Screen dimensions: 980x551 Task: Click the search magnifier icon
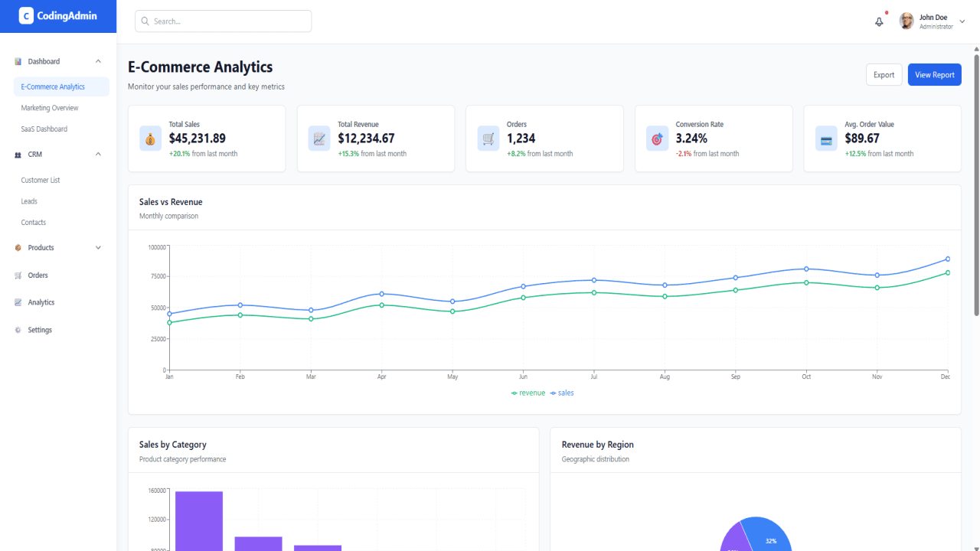point(145,21)
